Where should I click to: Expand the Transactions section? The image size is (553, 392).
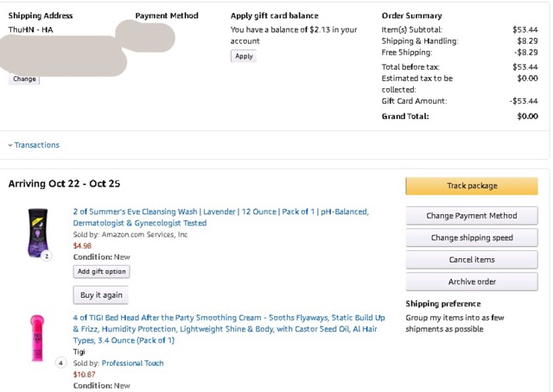pos(36,145)
